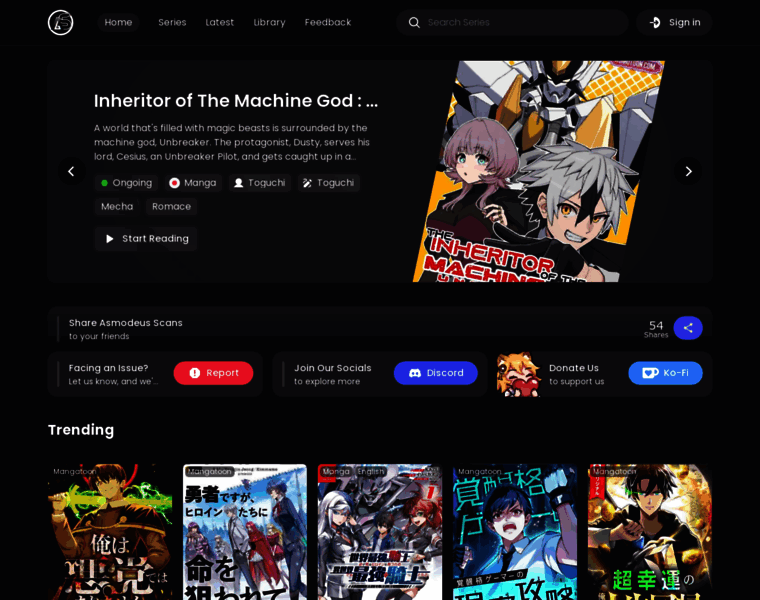The width and height of the screenshot is (760, 600).
Task: Click the search magnifier icon
Action: tap(414, 22)
